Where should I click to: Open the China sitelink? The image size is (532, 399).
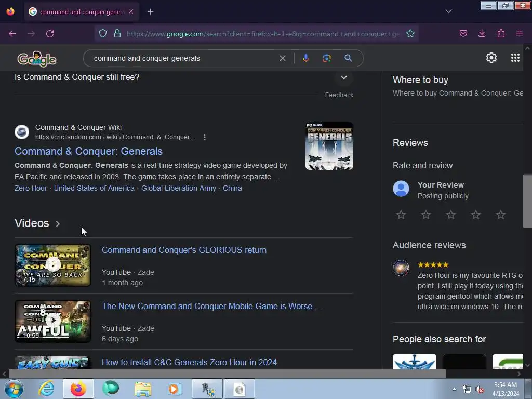(232, 188)
